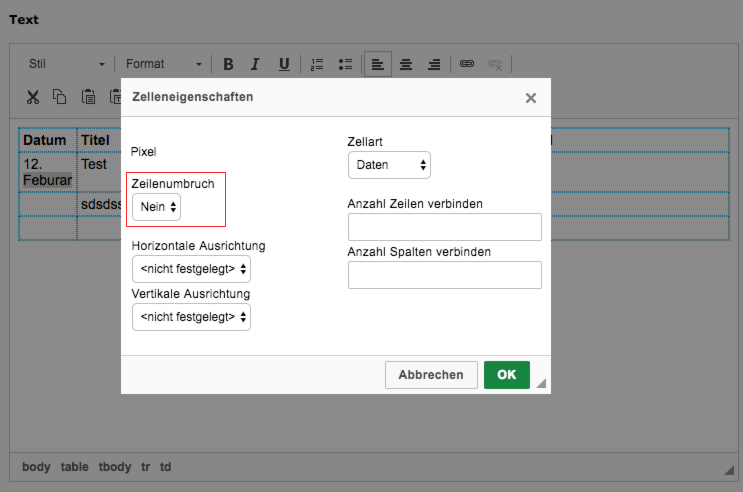Insert a bulleted list
The image size is (743, 492).
(x=345, y=64)
